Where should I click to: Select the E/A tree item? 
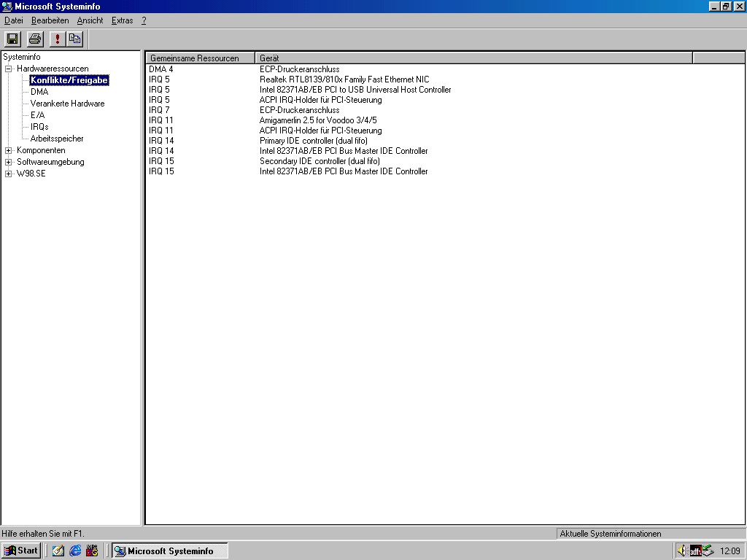click(38, 115)
